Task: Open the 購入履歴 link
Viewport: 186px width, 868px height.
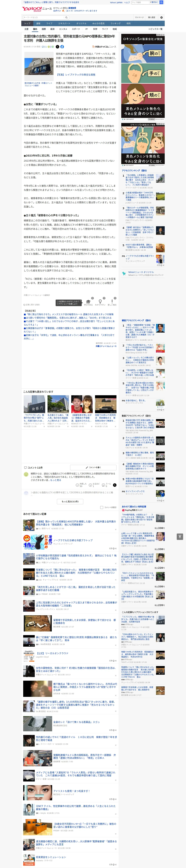Action: click(152, 18)
